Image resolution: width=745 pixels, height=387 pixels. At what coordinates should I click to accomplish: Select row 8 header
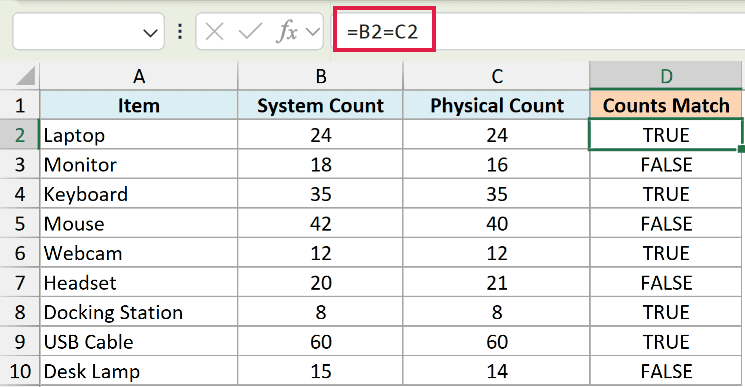pyautogui.click(x=19, y=312)
